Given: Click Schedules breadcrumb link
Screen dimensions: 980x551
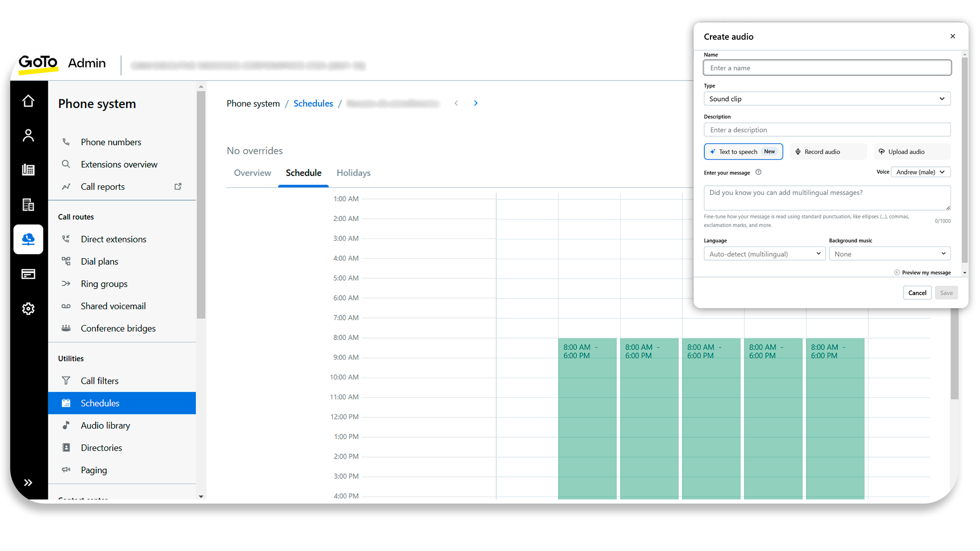Looking at the screenshot, I should click(313, 104).
